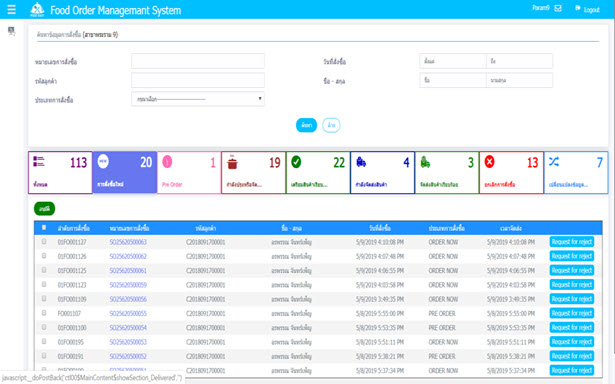Check the box for order 01FO001127

pos(44,242)
